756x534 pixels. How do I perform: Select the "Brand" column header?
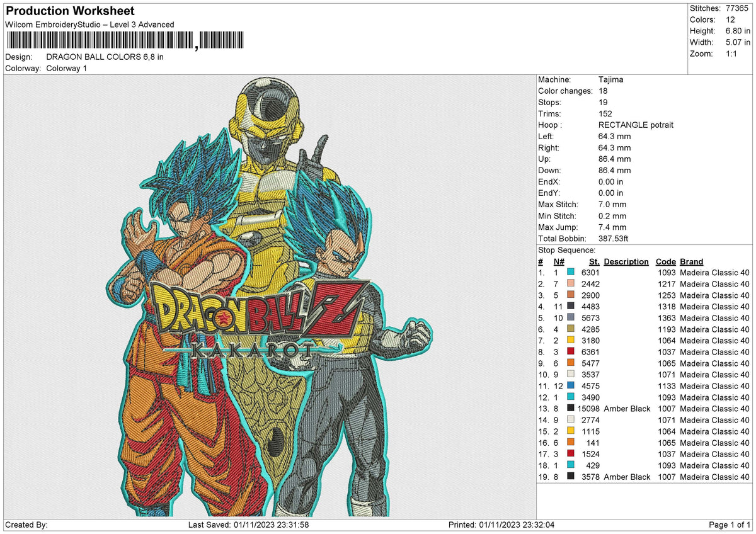692,261
